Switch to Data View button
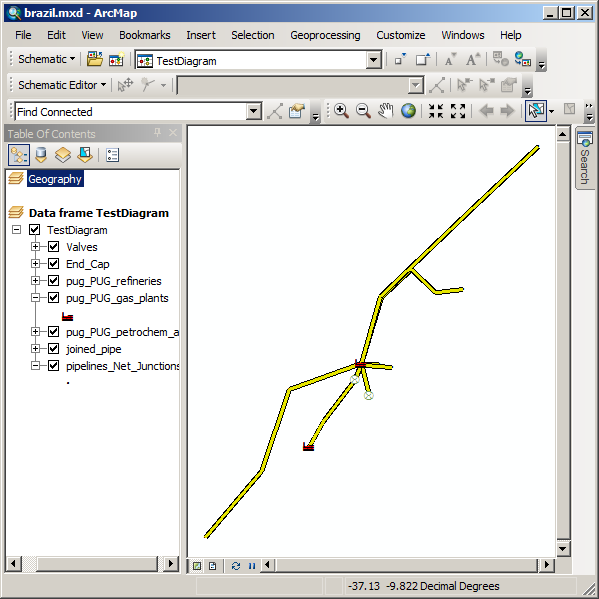 [x=197, y=566]
